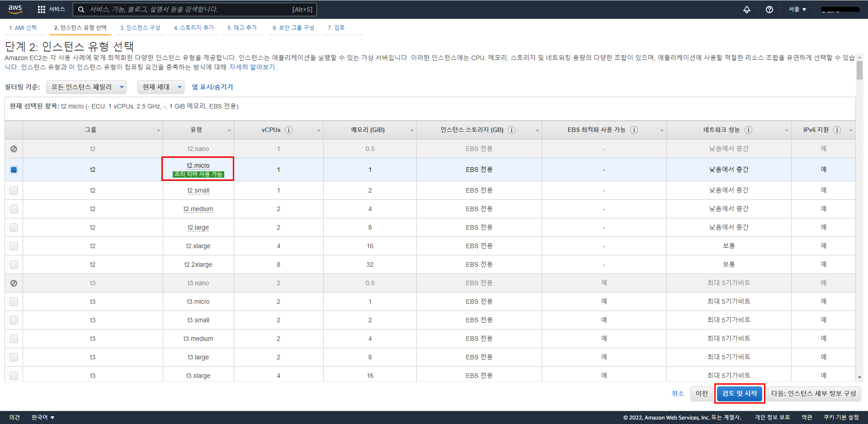Open sort arrow on vCPUs column
The width and height of the screenshot is (868, 424).
[x=319, y=131]
